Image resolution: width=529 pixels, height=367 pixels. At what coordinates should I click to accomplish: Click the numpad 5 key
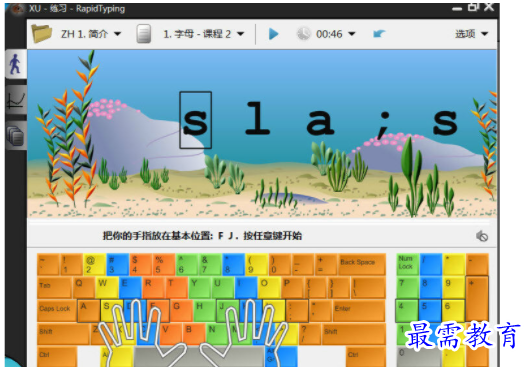click(430, 310)
